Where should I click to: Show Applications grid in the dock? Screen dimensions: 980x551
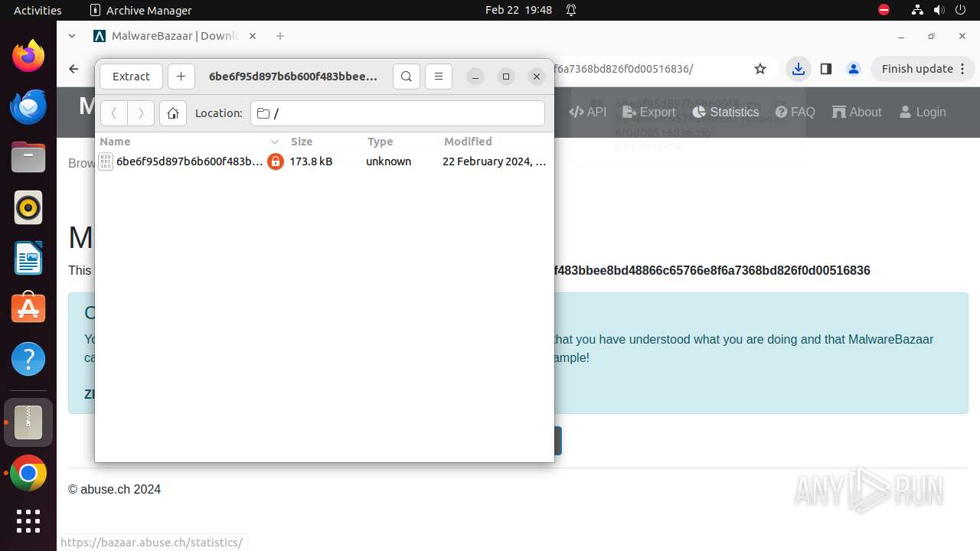point(28,521)
